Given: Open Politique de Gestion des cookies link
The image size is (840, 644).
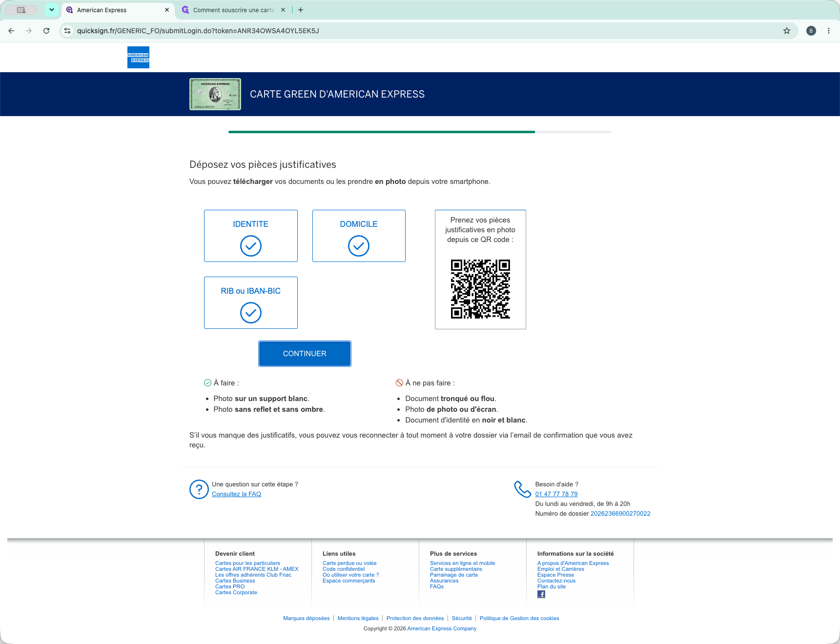Looking at the screenshot, I should [x=519, y=618].
